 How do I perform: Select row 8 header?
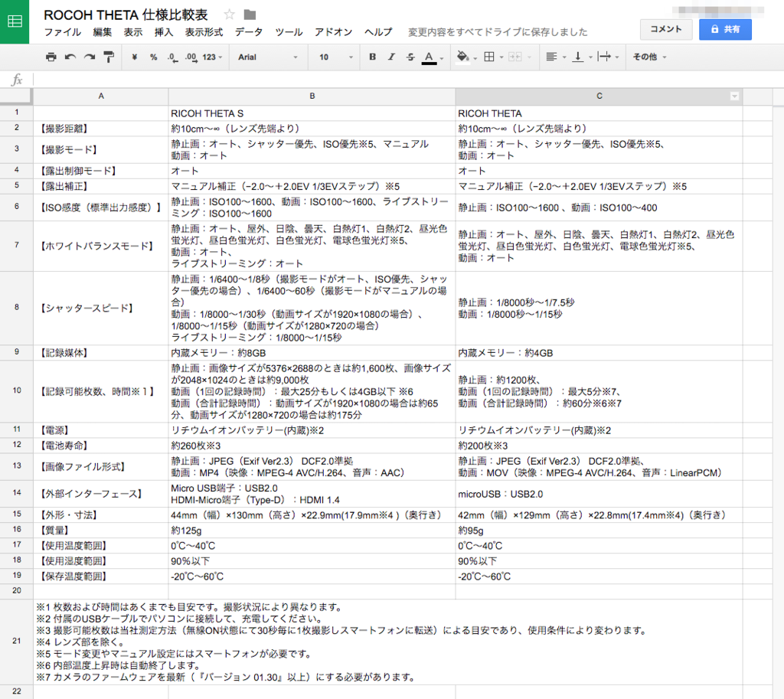point(17,308)
